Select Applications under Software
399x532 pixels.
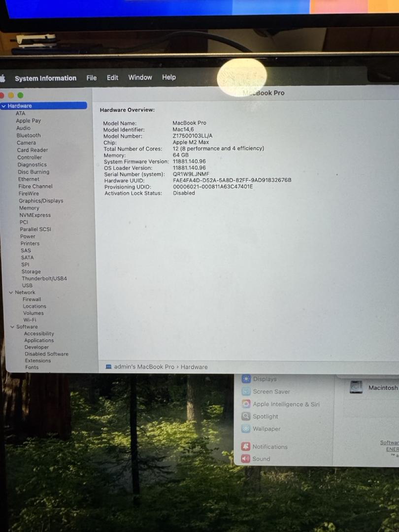39,340
